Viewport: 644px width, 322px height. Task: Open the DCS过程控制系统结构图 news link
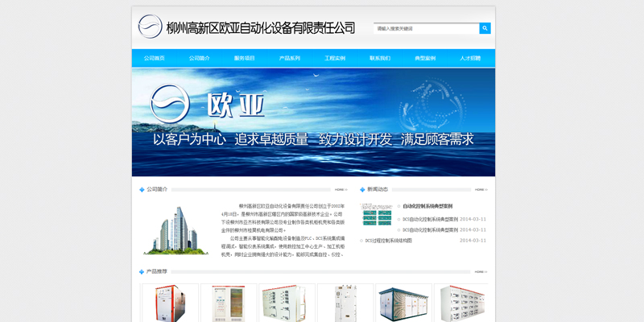coord(388,241)
